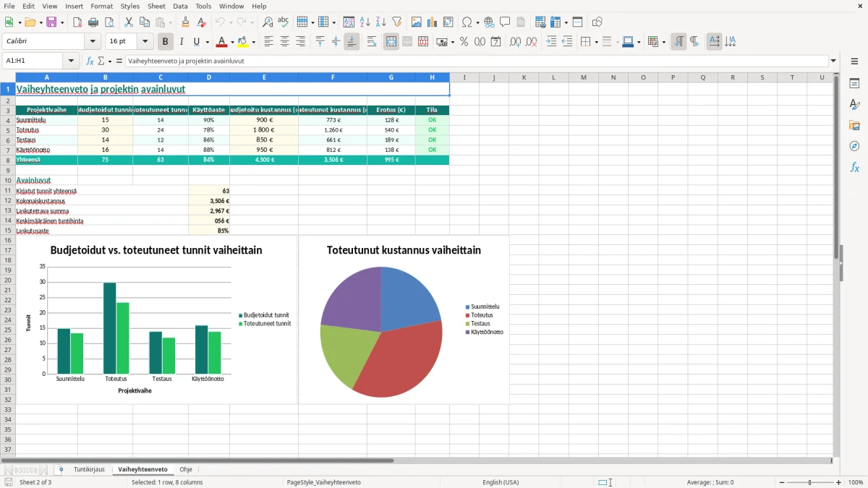Screen dimensions: 868x488
Task: Switch to the Tuntikirjaus sheet tab
Action: 89,469
